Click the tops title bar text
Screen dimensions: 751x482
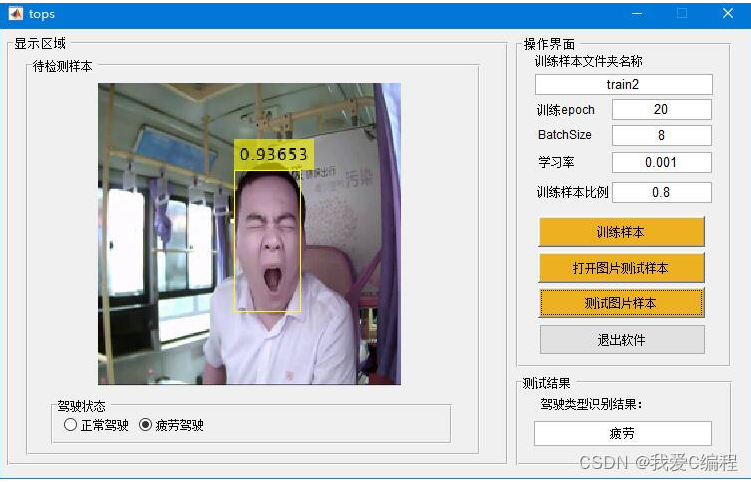click(x=42, y=14)
